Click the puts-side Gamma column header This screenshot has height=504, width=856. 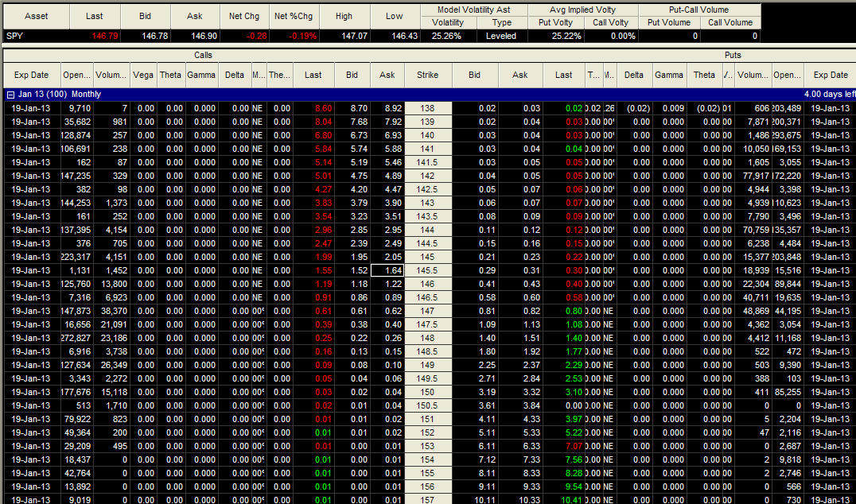(669, 75)
